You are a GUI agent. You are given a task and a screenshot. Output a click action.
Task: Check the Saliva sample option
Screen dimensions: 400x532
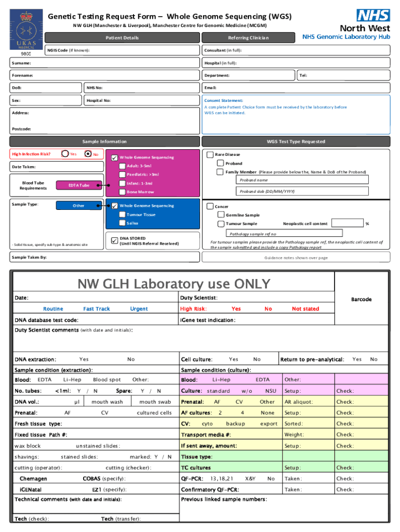(x=122, y=223)
